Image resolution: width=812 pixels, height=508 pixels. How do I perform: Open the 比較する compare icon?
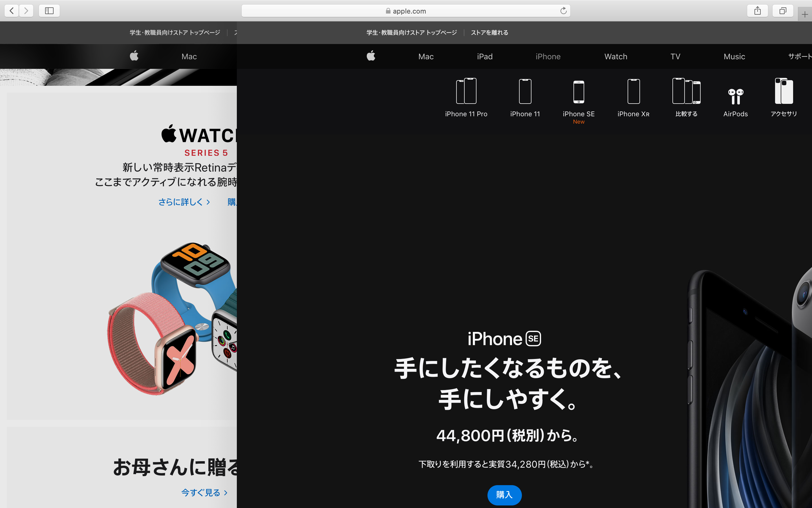coord(686,97)
